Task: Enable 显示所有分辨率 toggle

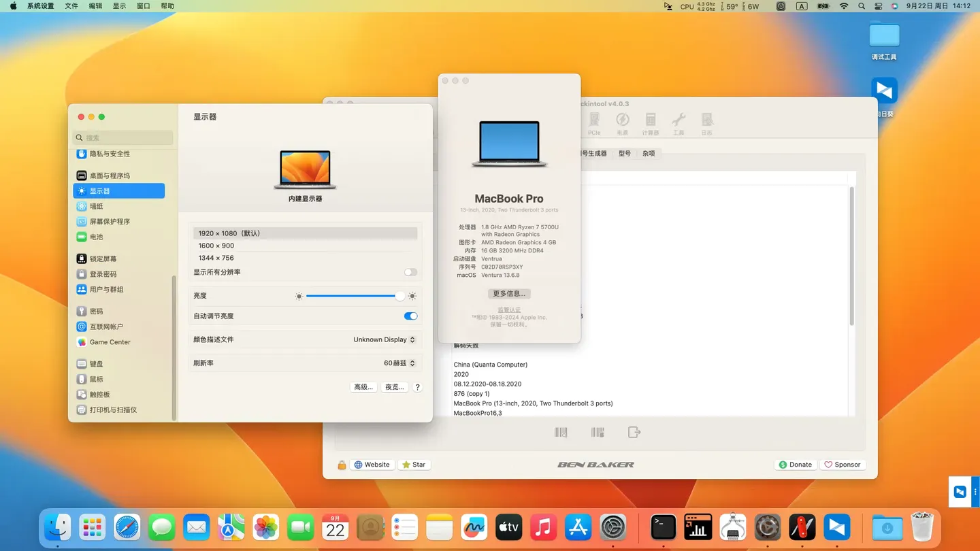Action: 410,271
